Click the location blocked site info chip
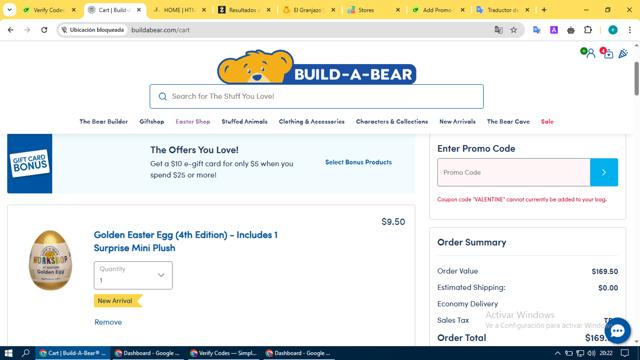640x360 pixels. [x=93, y=30]
